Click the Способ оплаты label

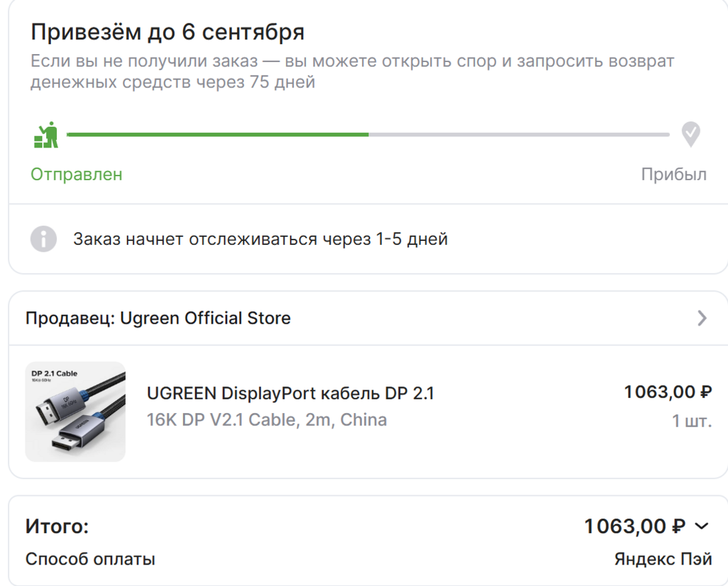(90, 559)
